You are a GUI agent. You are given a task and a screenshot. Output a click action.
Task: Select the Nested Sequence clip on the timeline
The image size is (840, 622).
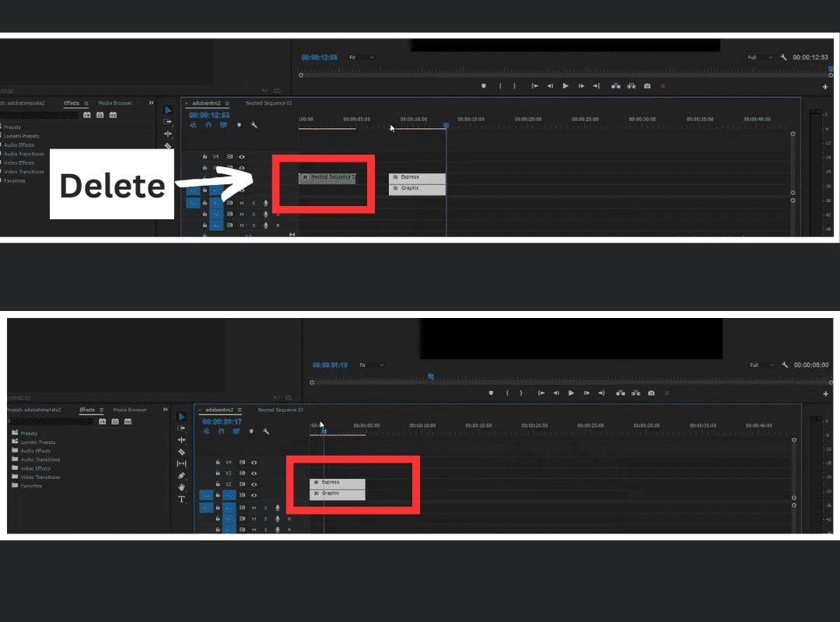[327, 177]
